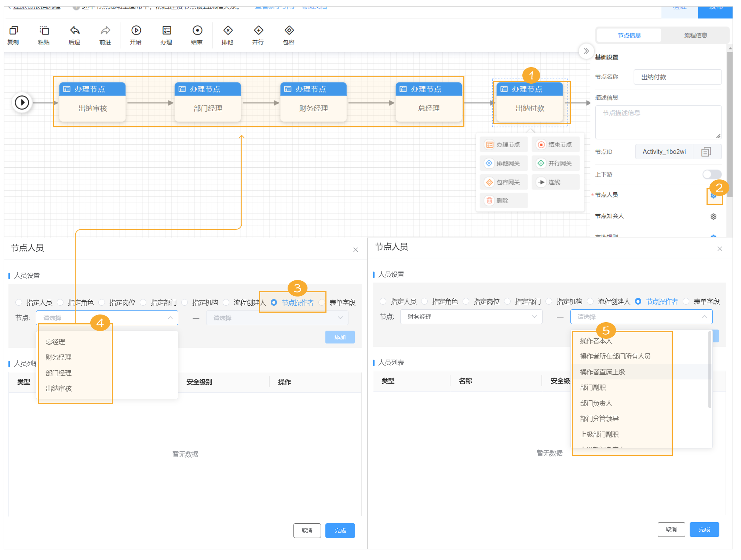Select 指定人员 radio in left dialog
This screenshot has height=560, width=741.
pyautogui.click(x=19, y=302)
